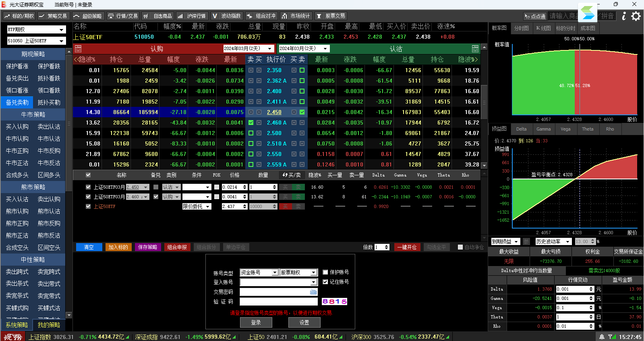Toggle select-all checkbox in order header
Image resolution: width=644 pixels, height=341 pixels.
coord(88,175)
